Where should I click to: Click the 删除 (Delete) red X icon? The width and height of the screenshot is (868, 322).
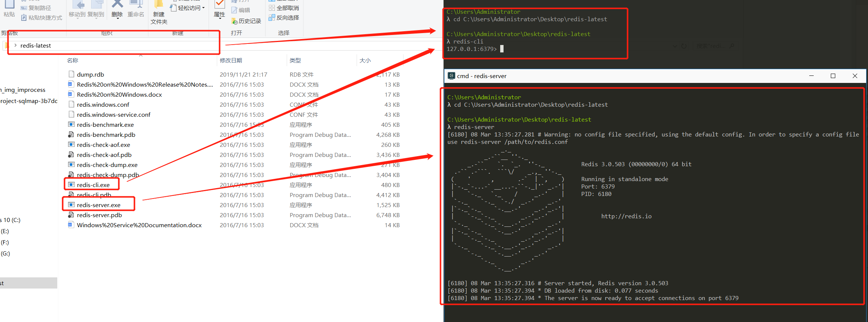[x=117, y=4]
